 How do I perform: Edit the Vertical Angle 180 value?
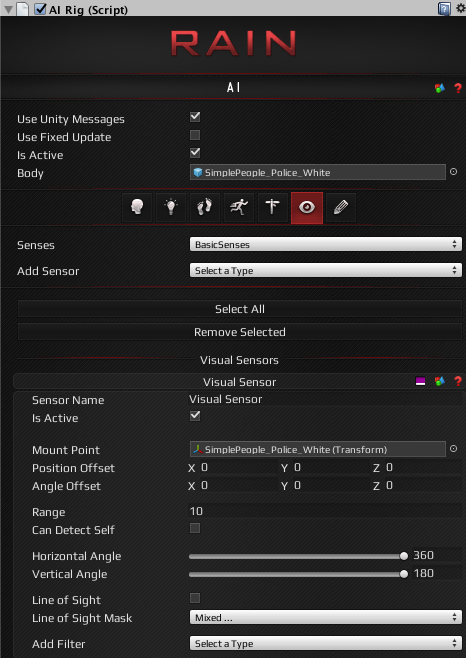(x=437, y=574)
